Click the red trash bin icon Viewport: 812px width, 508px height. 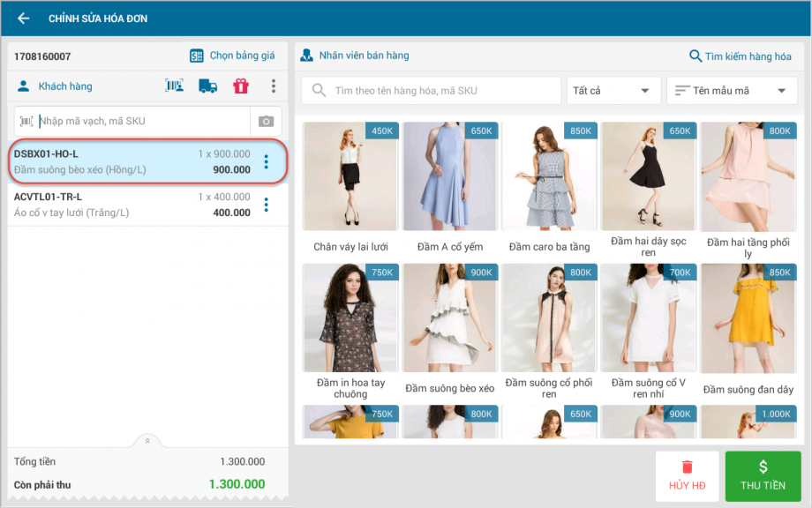pos(688,467)
